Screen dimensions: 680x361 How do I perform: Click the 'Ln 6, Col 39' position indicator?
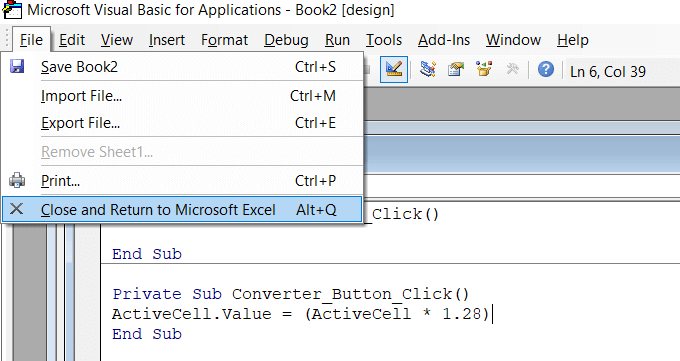608,72
